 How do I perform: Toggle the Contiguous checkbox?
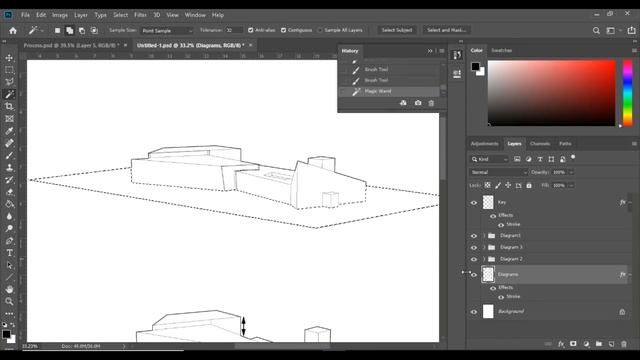coord(283,30)
